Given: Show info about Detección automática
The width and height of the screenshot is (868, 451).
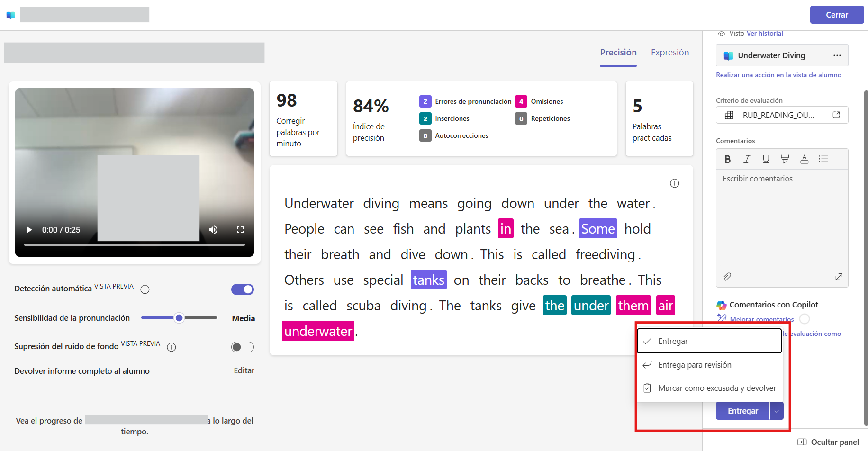Looking at the screenshot, I should pos(145,289).
